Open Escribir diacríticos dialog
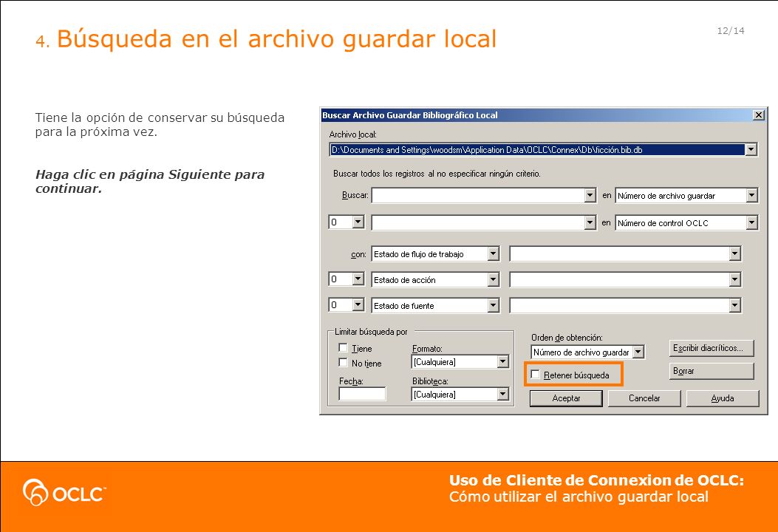778x532 pixels. pos(711,348)
